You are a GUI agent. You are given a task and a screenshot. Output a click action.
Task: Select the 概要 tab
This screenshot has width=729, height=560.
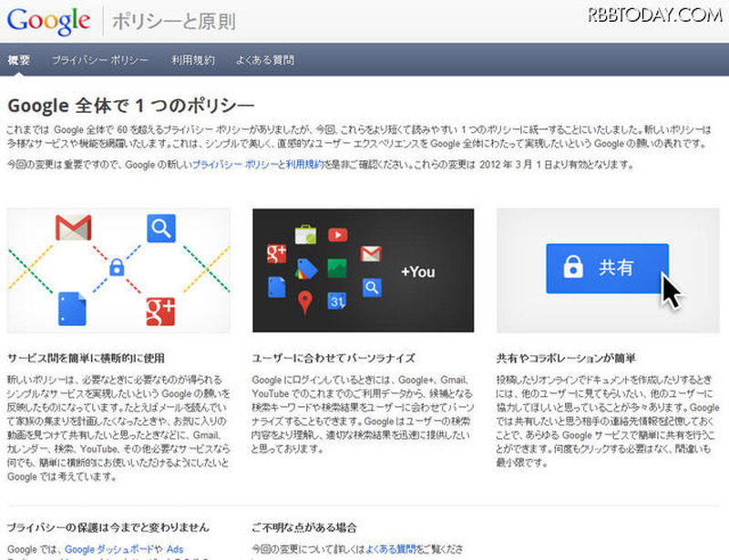pos(19,60)
